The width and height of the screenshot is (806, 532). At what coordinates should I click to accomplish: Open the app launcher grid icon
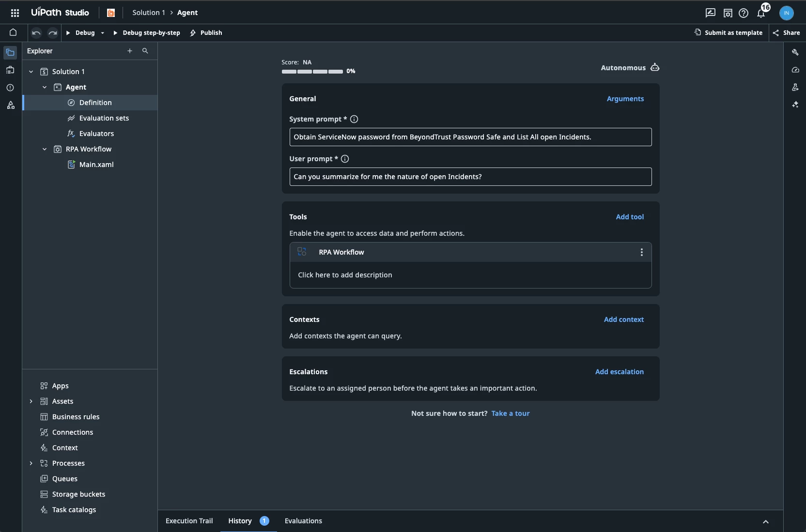pyautogui.click(x=15, y=13)
